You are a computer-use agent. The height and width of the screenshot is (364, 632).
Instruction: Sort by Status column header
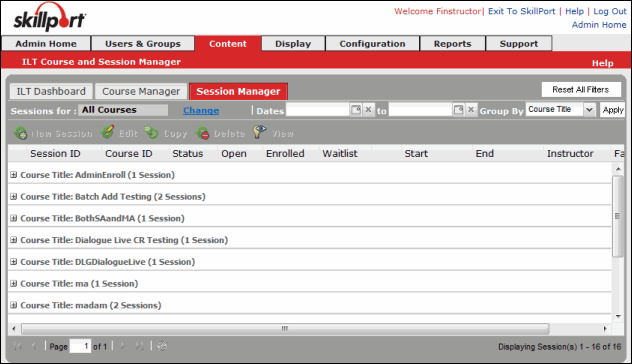[x=187, y=154]
